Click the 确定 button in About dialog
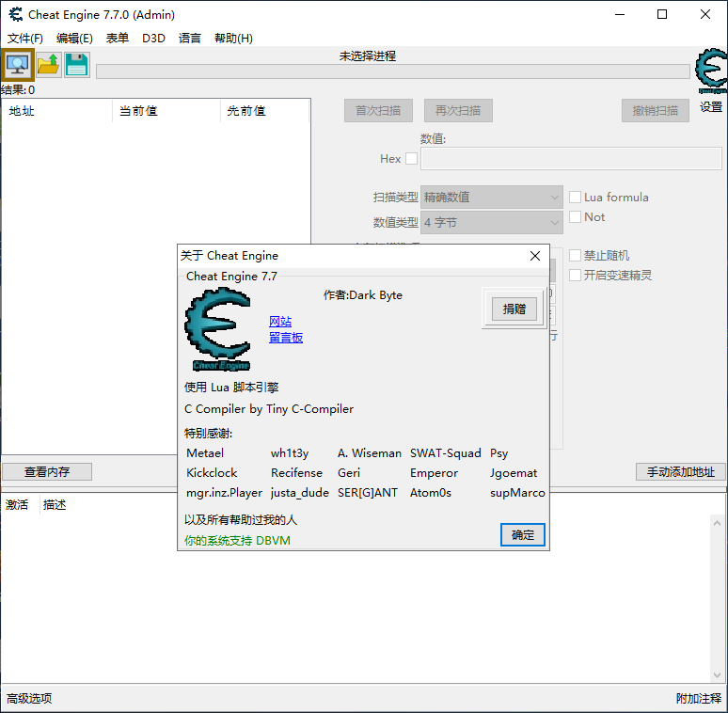This screenshot has width=728, height=713. click(x=522, y=535)
